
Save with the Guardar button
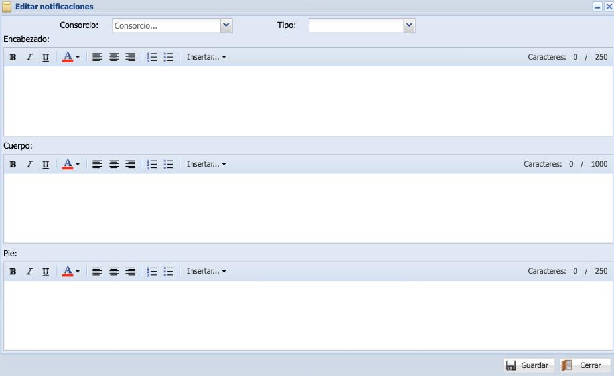[x=529, y=365]
